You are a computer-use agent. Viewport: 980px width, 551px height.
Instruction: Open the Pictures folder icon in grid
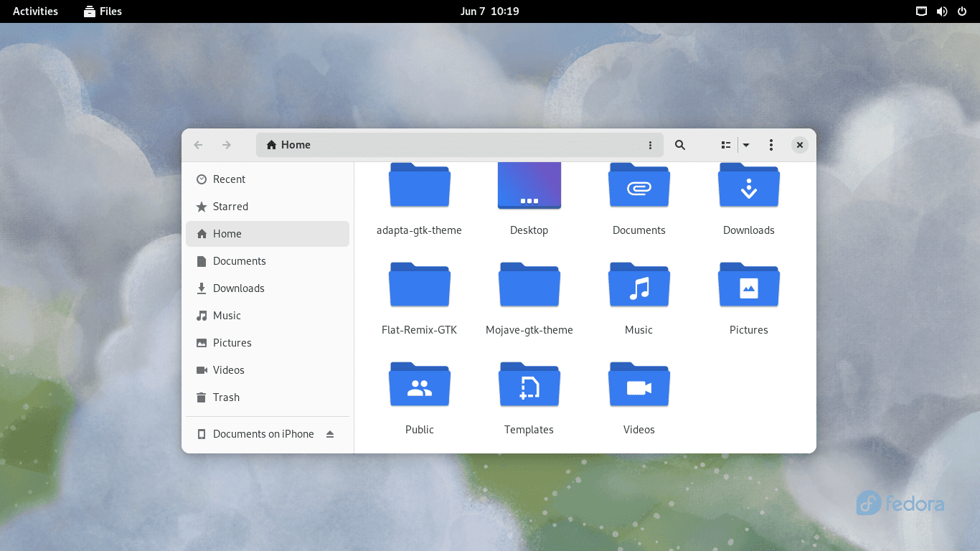coord(749,285)
